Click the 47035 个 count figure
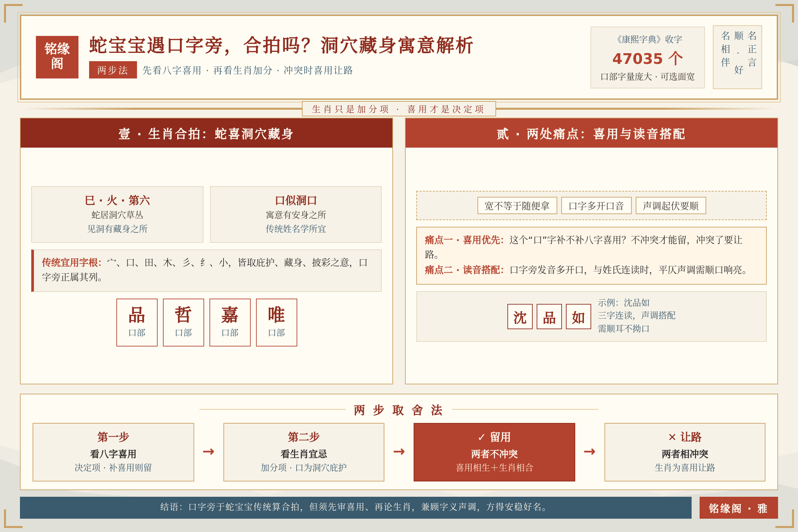 647,59
